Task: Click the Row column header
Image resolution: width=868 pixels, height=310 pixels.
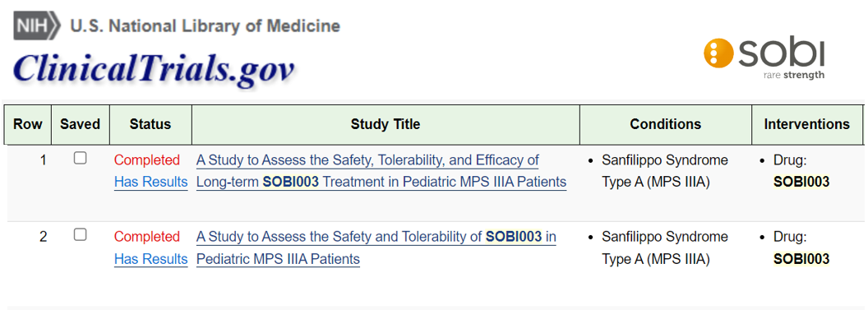Action: 28,124
